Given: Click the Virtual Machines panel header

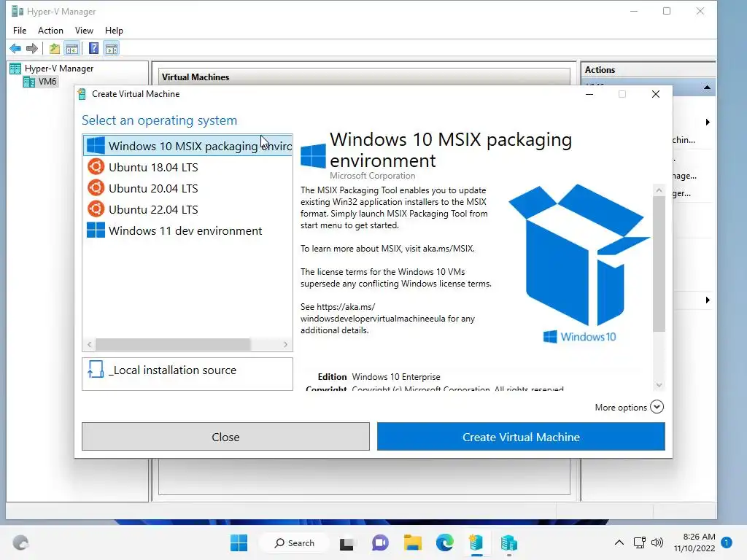Looking at the screenshot, I should [x=365, y=77].
